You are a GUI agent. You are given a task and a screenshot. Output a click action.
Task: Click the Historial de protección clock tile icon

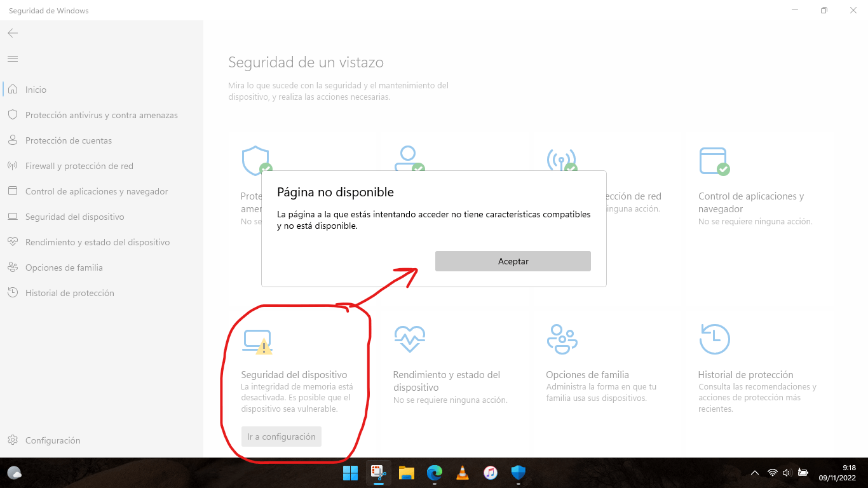(x=714, y=339)
